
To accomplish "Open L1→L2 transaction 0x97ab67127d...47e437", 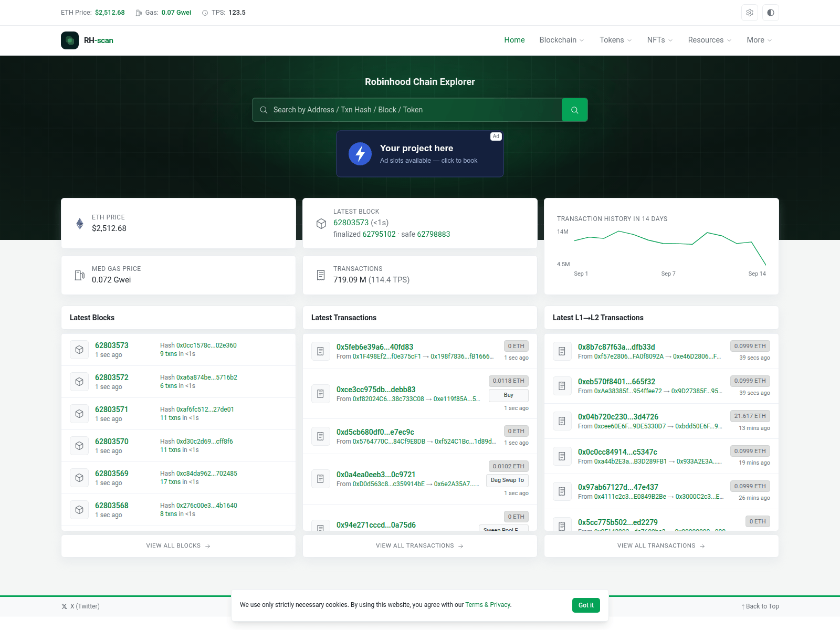I will 618,487.
